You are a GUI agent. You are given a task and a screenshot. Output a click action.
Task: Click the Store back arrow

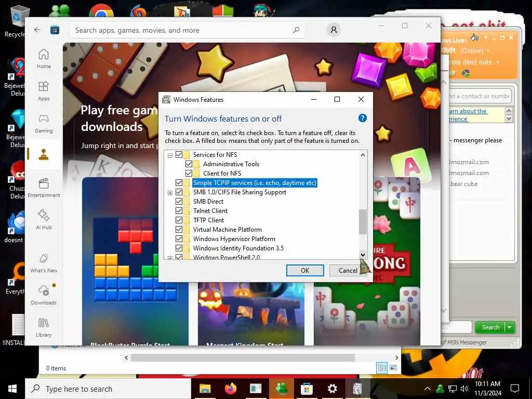37,30
